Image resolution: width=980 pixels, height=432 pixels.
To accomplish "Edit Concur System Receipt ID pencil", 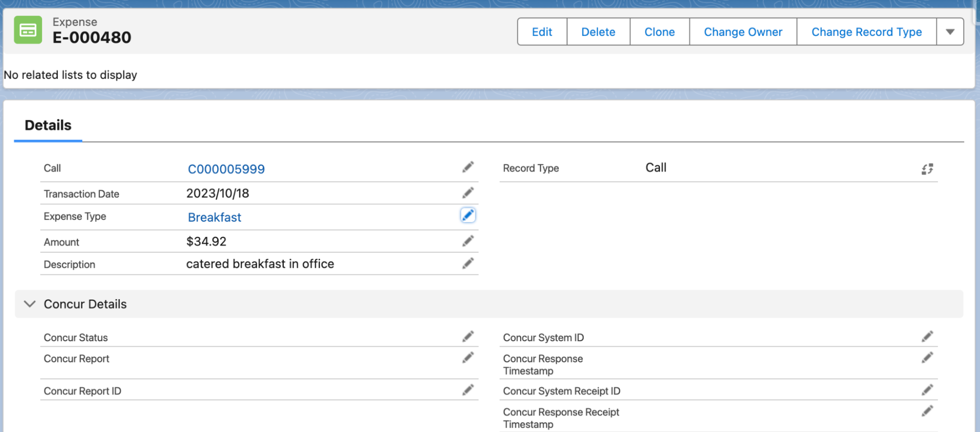I will [x=927, y=390].
